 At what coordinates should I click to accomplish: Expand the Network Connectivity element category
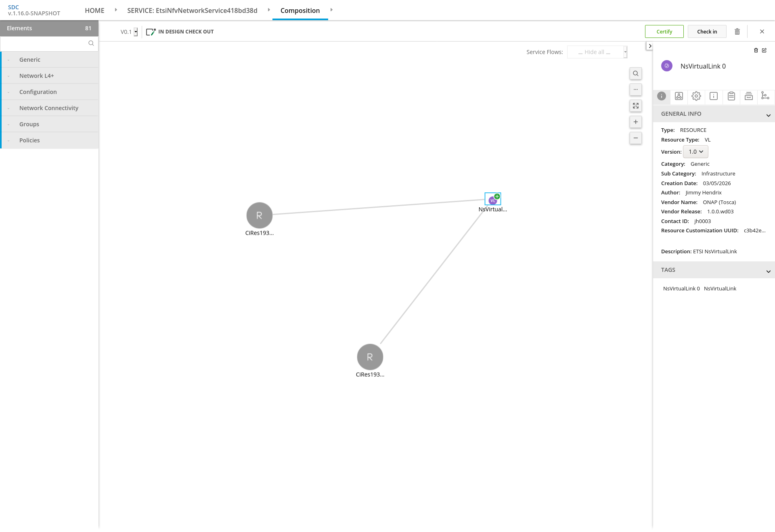click(49, 108)
